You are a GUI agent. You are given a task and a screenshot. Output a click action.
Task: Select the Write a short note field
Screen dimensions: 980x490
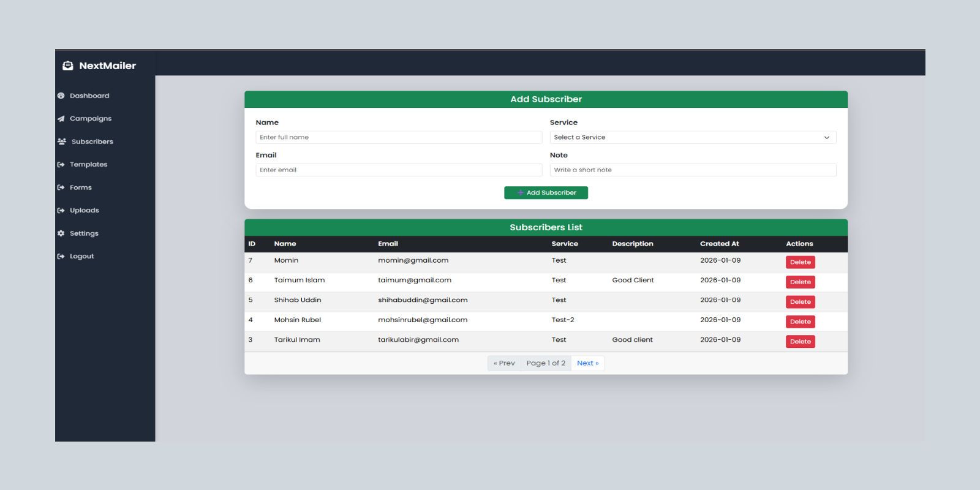tap(692, 170)
